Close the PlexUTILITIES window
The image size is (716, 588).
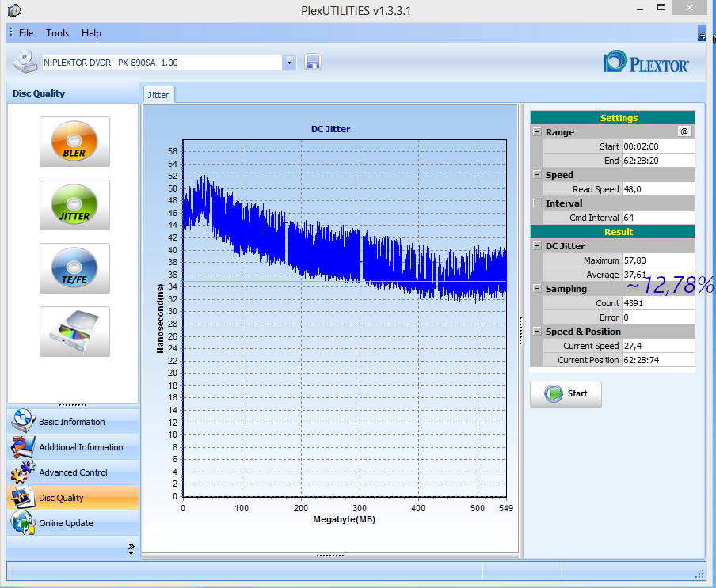point(690,8)
